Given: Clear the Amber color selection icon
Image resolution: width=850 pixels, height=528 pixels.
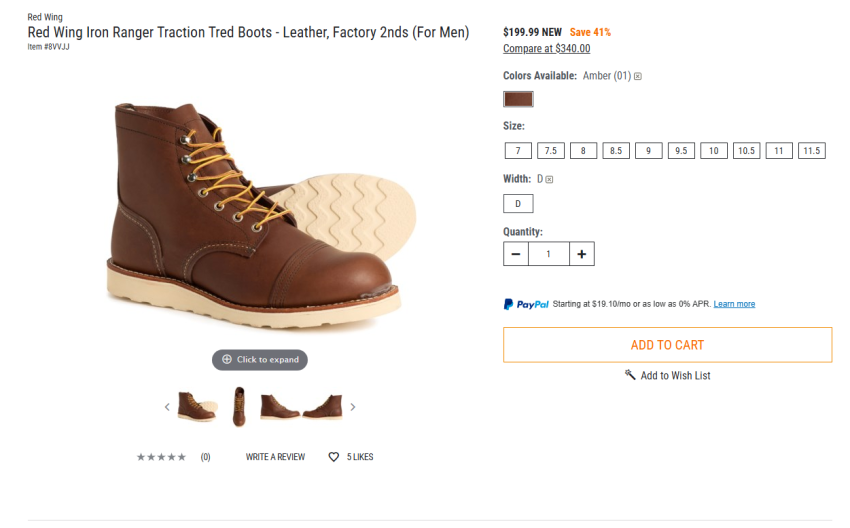Looking at the screenshot, I should [x=638, y=76].
